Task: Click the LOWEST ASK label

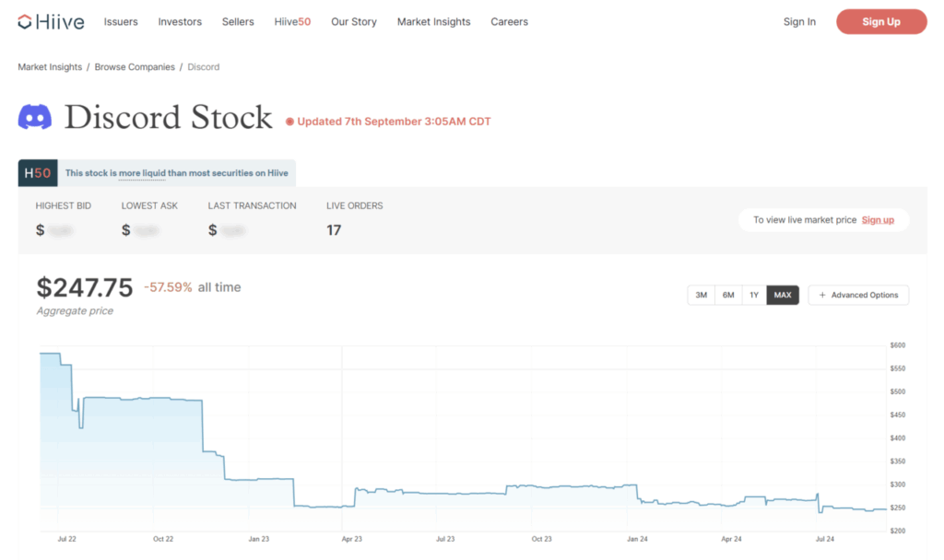Action: tap(149, 205)
